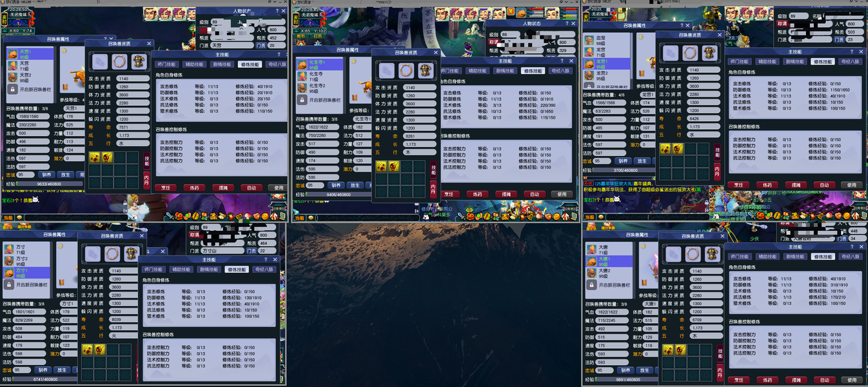Click experience bar 9633/460800 in the 天宫 window

(x=49, y=184)
